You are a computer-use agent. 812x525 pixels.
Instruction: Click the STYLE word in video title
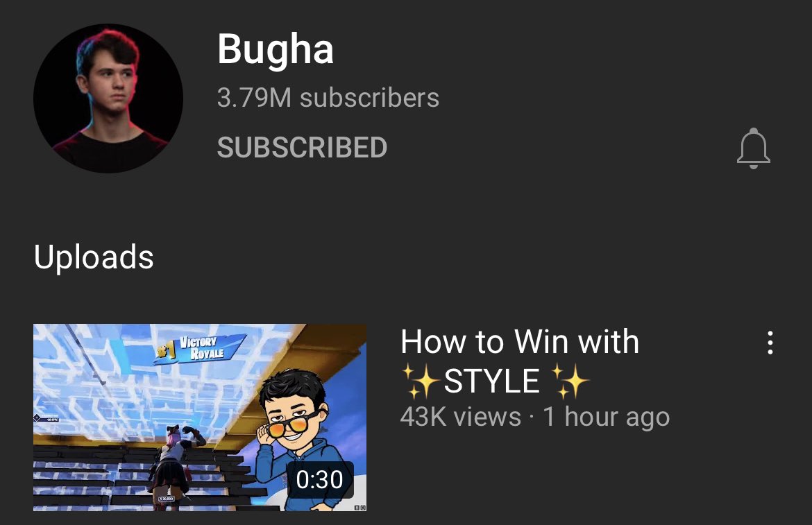pyautogui.click(x=492, y=381)
